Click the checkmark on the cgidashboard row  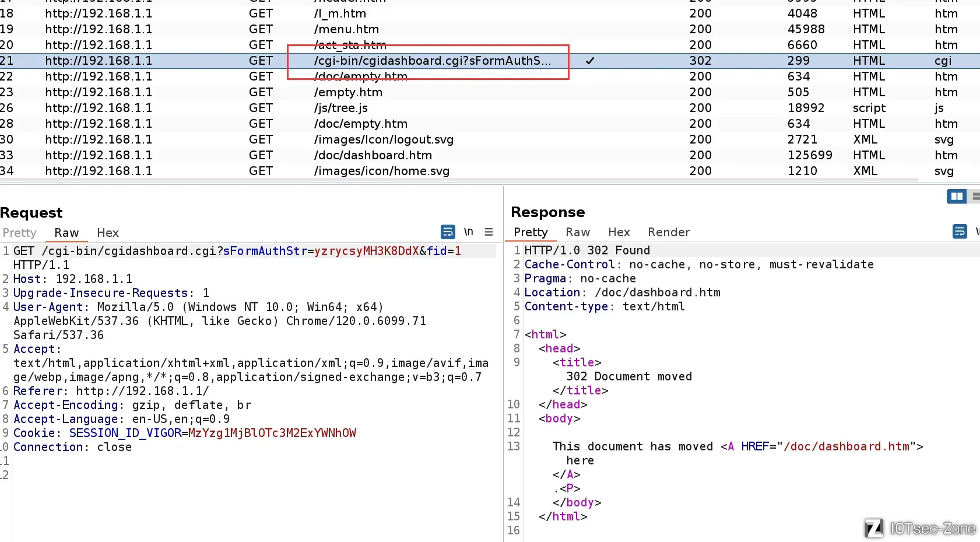coord(590,61)
